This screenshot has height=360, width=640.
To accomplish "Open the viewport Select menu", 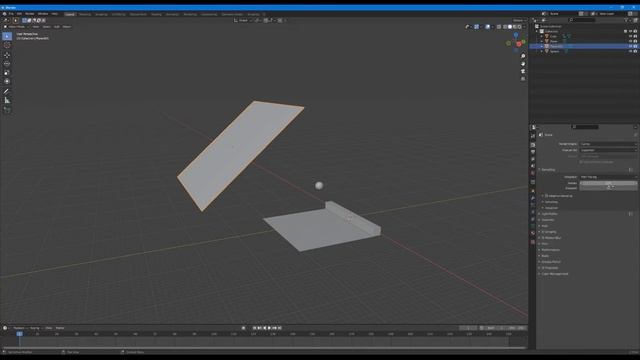I will [47, 27].
